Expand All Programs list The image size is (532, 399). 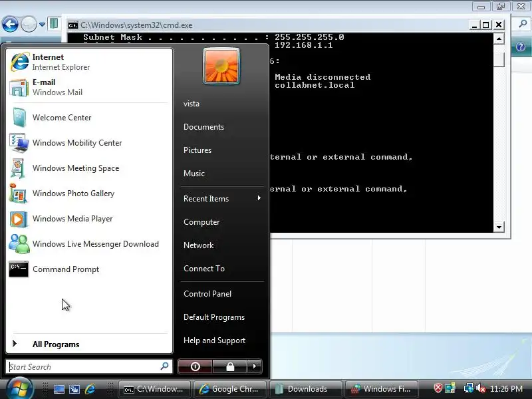(x=89, y=344)
